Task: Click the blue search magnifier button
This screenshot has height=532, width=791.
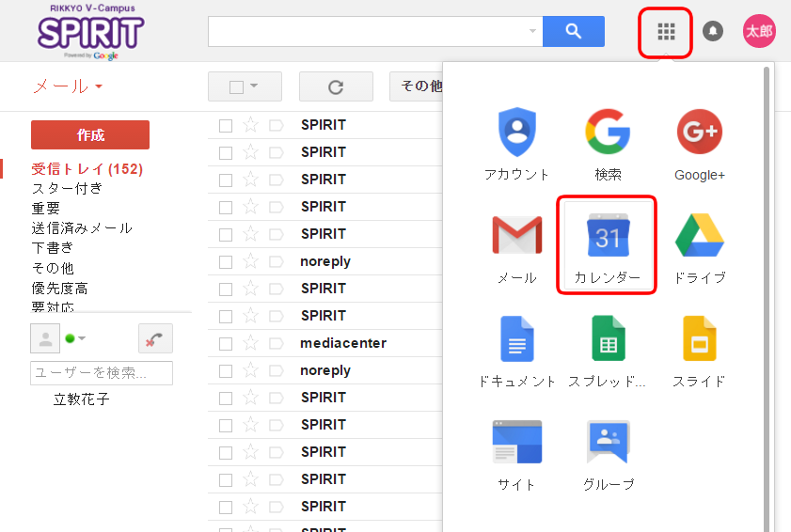Action: coord(574,31)
